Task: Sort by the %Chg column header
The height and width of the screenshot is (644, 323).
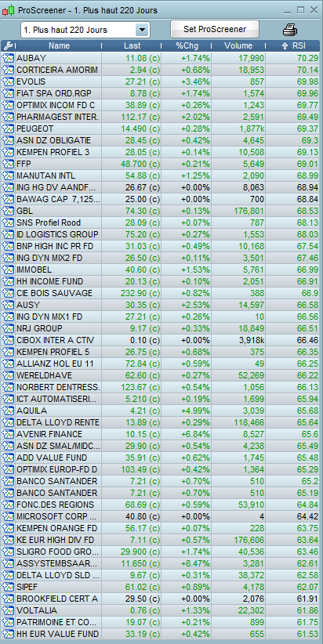Action: [187, 46]
